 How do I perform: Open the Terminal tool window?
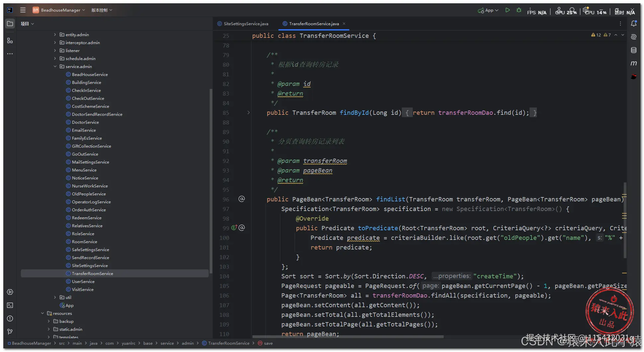(10, 305)
